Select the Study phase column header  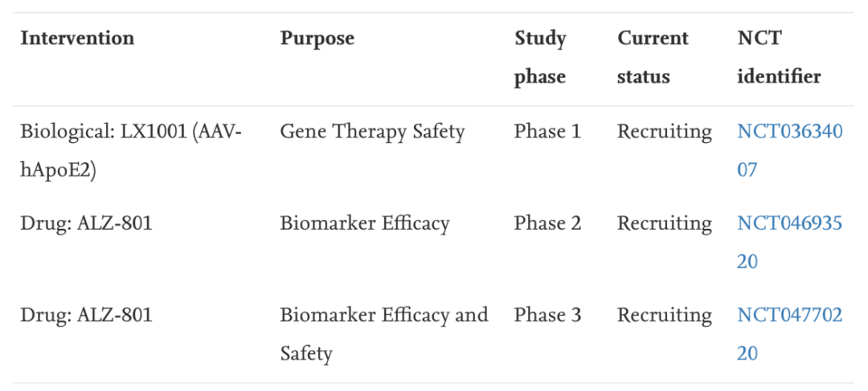(x=540, y=57)
